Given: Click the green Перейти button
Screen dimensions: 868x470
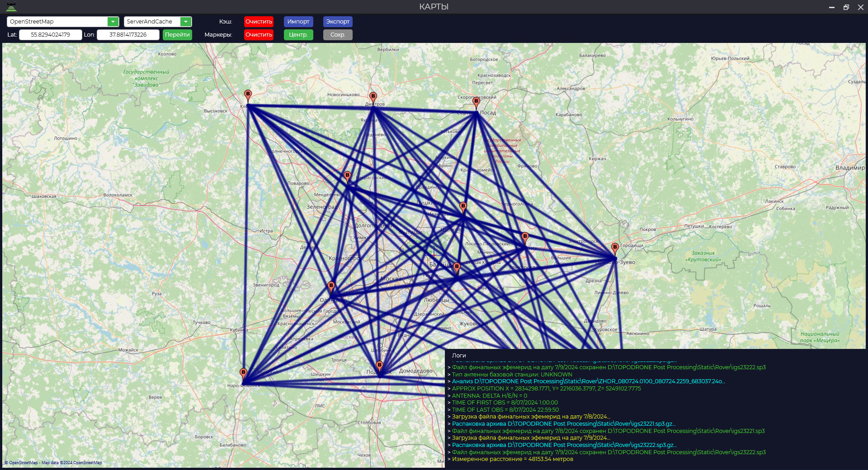Looking at the screenshot, I should click(177, 35).
